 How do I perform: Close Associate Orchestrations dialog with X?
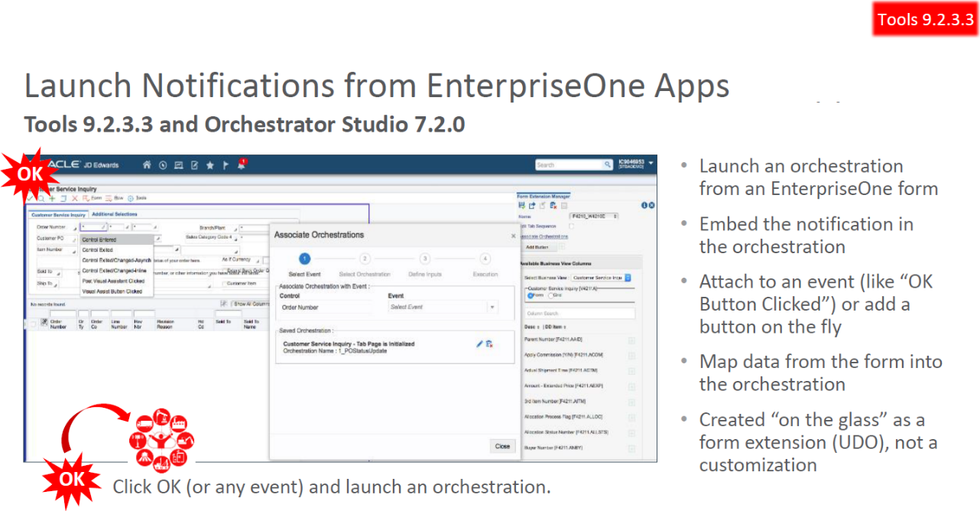514,236
